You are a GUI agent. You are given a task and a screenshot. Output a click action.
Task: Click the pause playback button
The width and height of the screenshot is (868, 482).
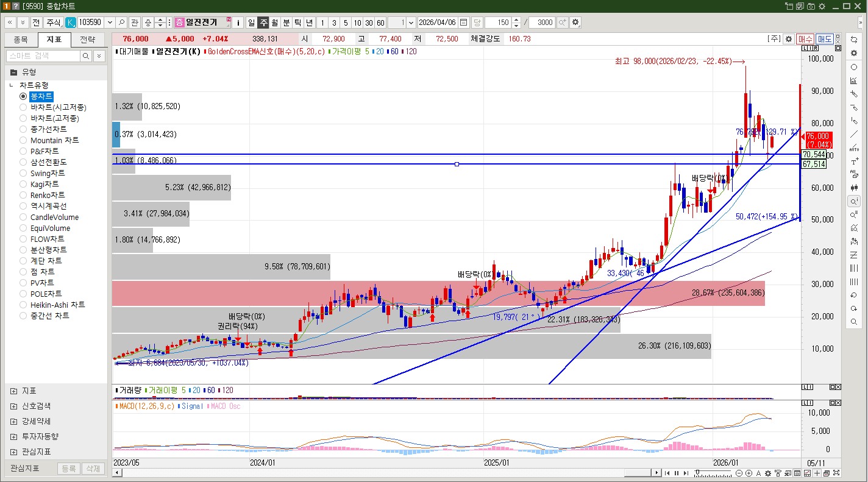tap(676, 473)
